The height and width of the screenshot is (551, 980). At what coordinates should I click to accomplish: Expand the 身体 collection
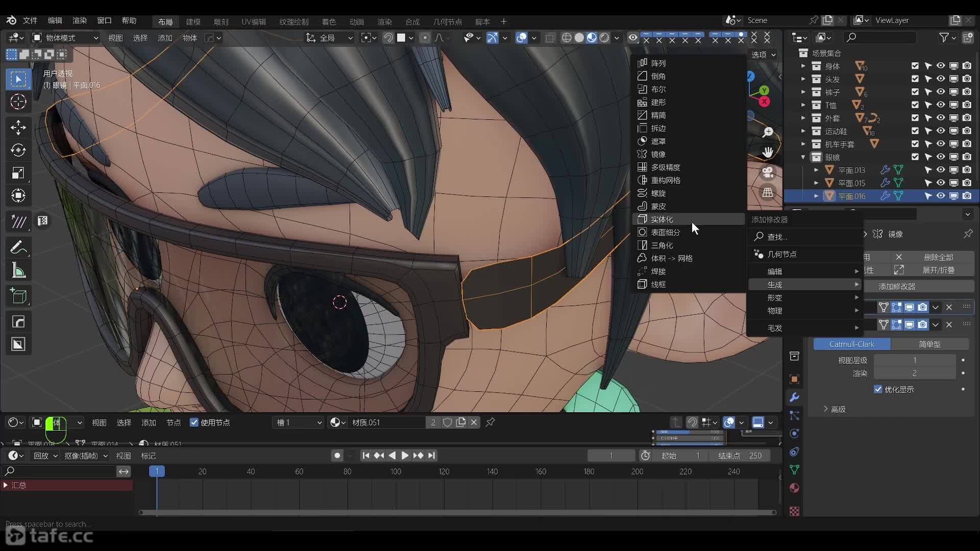[803, 66]
